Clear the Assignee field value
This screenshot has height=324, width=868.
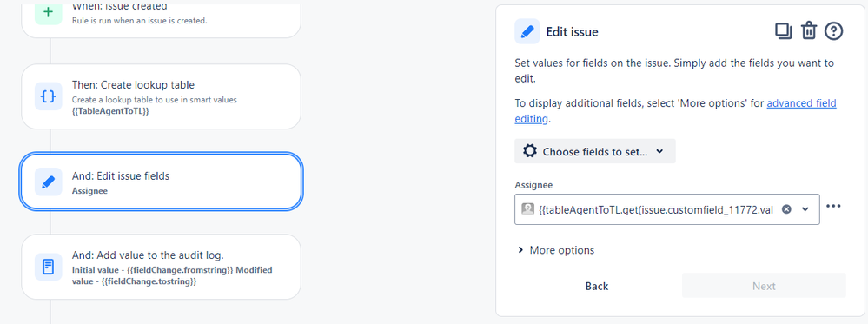[x=786, y=208]
